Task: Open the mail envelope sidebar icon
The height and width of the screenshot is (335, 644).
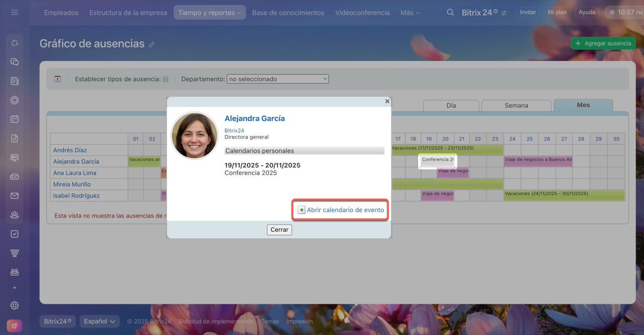Action: 15,195
